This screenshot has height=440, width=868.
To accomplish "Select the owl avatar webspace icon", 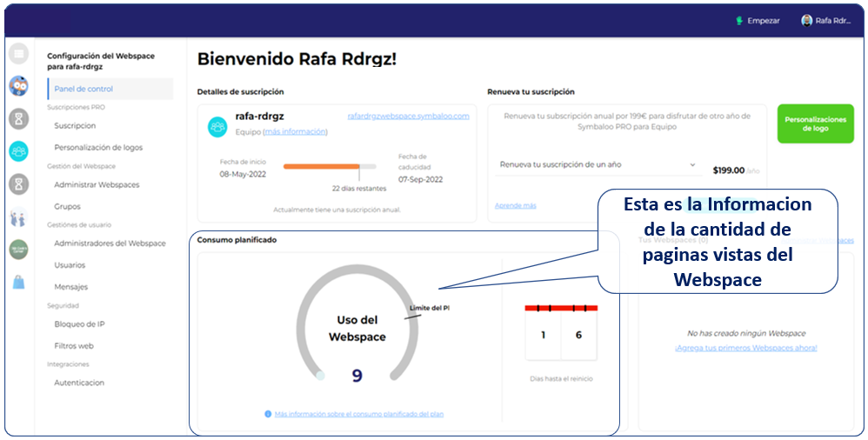I will pyautogui.click(x=19, y=86).
